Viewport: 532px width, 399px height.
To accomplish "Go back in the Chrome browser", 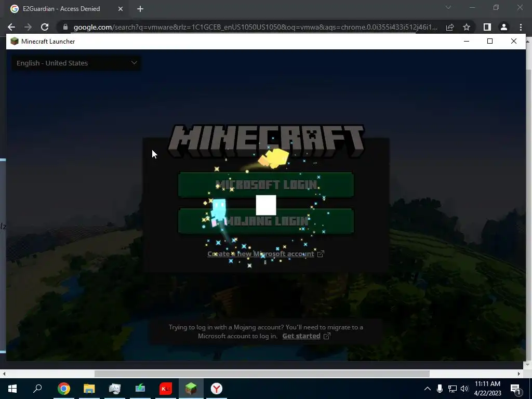I will [11, 27].
